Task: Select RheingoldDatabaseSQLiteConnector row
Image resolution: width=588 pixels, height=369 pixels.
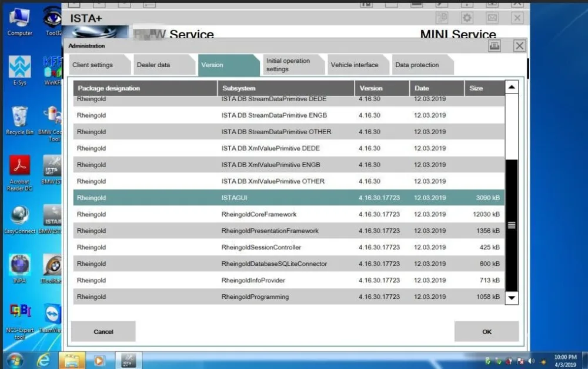Action: pyautogui.click(x=289, y=264)
